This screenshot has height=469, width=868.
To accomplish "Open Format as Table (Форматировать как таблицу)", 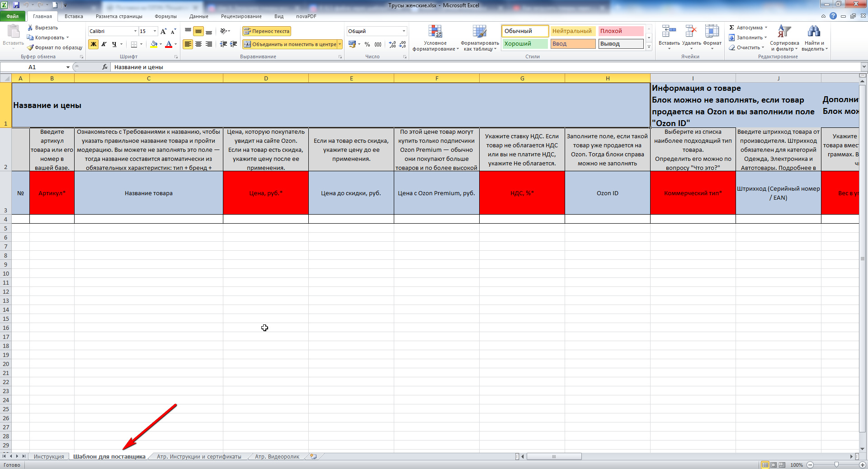I will click(x=480, y=38).
